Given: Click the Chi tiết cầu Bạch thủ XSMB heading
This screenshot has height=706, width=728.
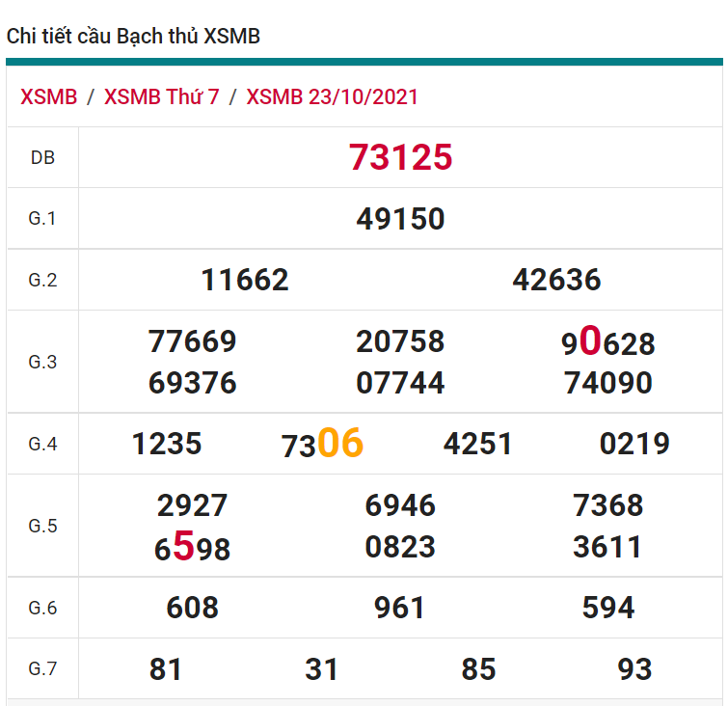Looking at the screenshot, I should point(133,37).
